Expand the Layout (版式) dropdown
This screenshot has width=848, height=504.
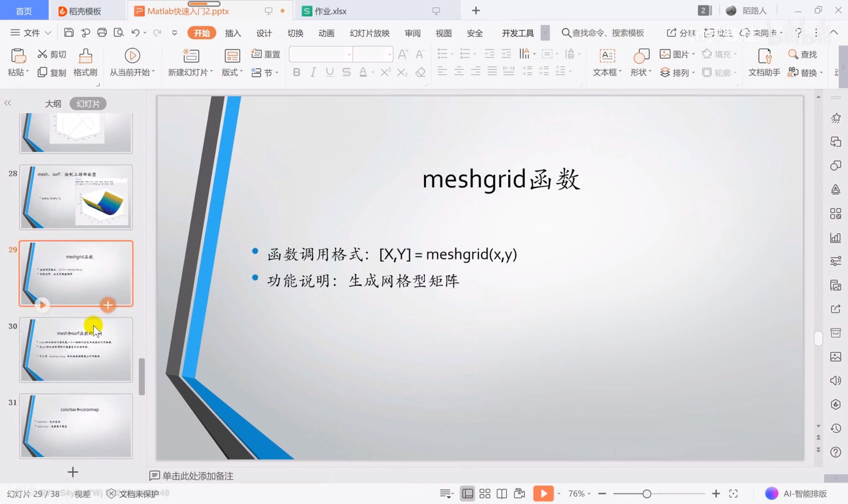pos(232,72)
